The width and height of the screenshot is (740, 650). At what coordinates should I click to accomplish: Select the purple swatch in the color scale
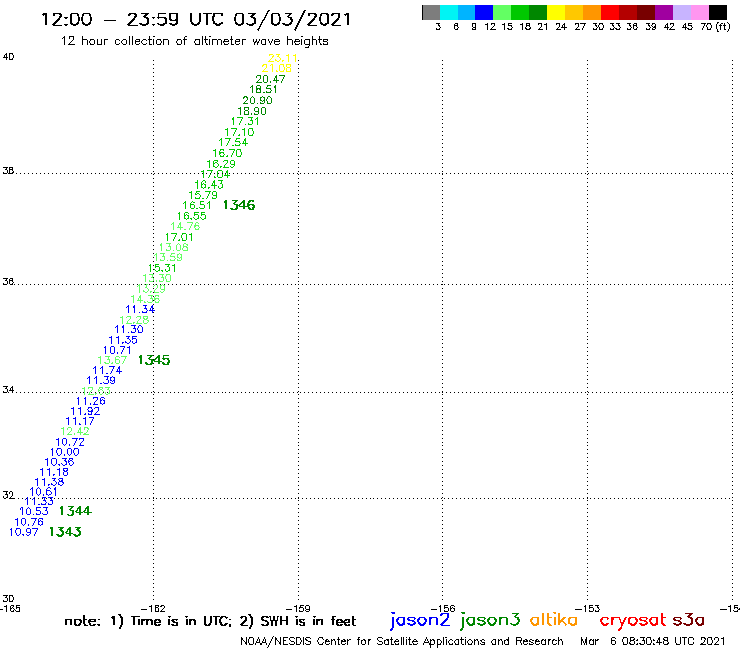pyautogui.click(x=664, y=12)
